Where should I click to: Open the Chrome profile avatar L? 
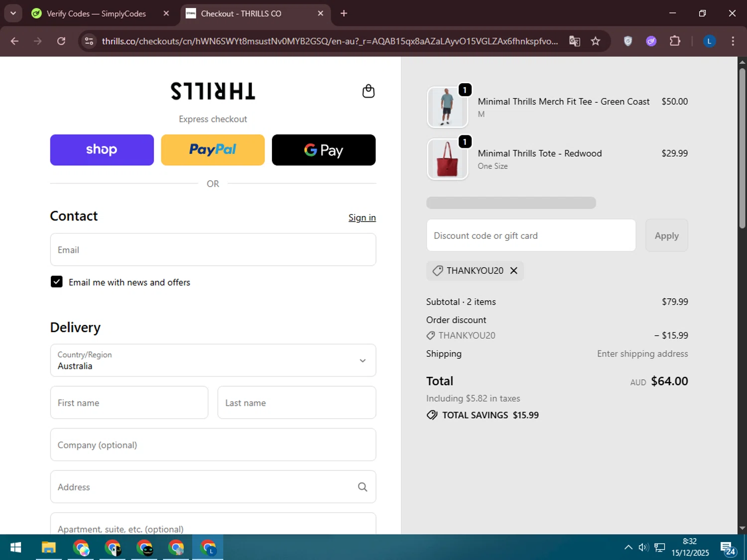(x=709, y=41)
